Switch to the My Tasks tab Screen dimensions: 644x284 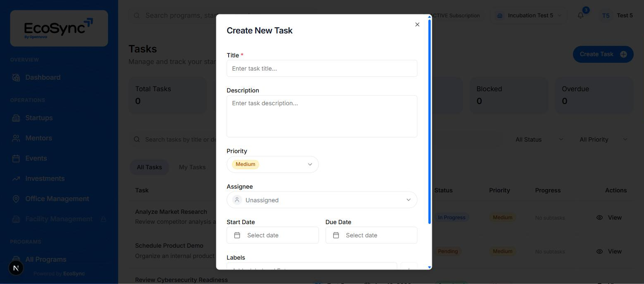coord(192,167)
